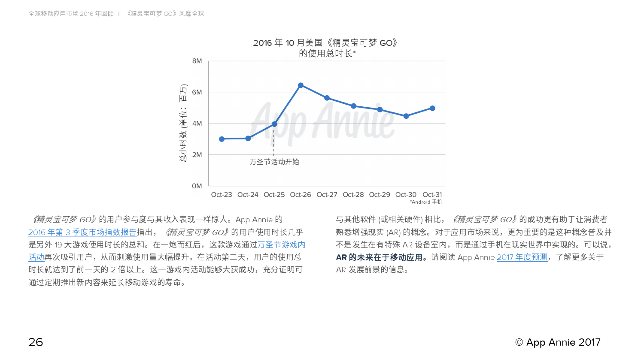Screen dimensions: 644x362
Task: Click the line starting 通过定期推出新内容
Action: pyautogui.click(x=107, y=282)
